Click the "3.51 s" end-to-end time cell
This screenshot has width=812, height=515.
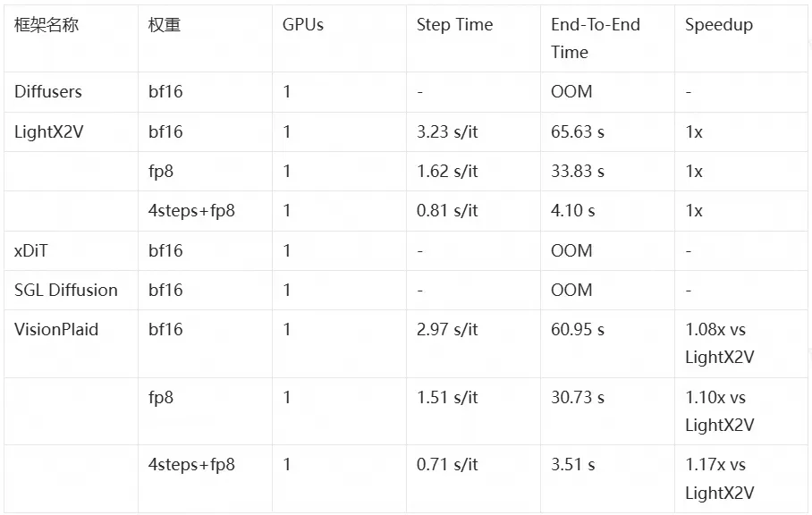573,465
